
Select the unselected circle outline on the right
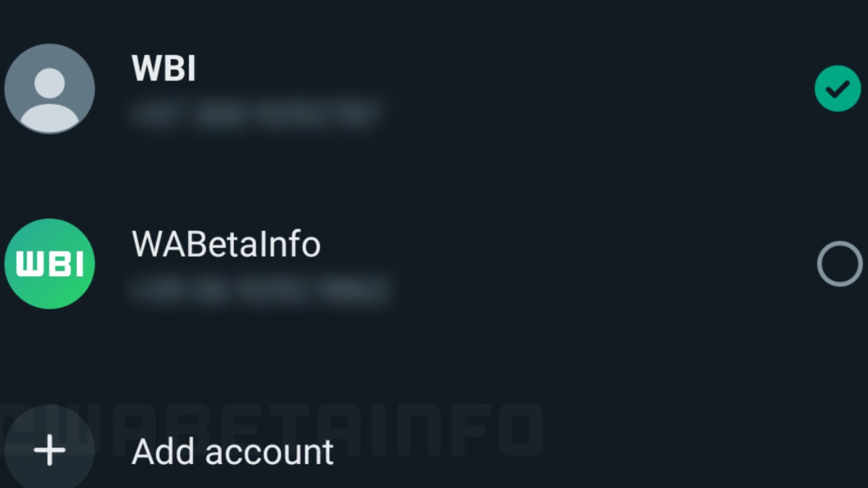point(839,264)
